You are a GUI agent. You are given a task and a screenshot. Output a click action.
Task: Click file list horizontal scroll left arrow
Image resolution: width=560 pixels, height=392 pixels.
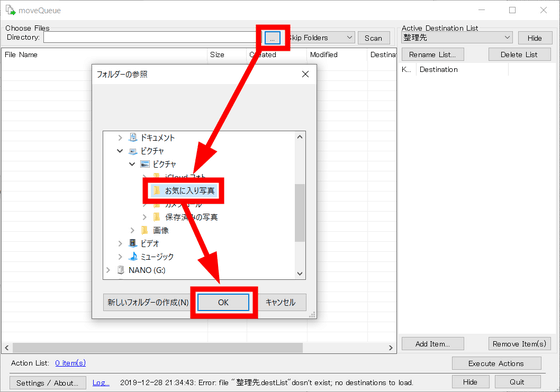tap(7, 347)
